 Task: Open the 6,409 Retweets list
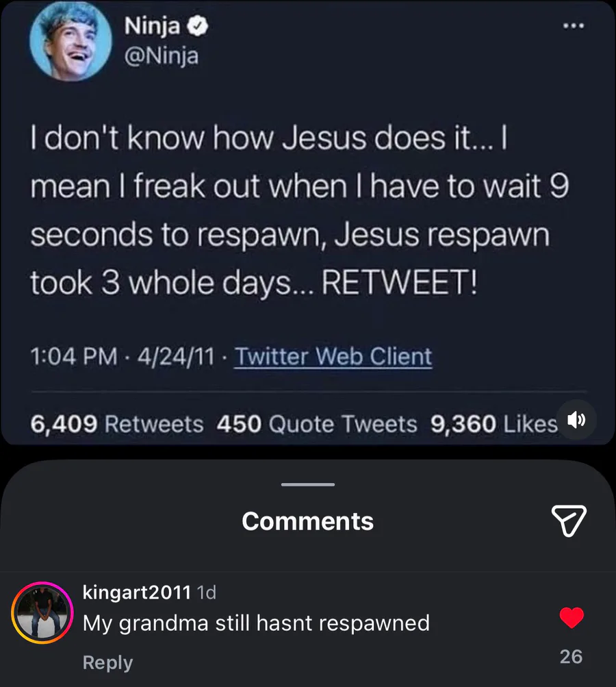coord(117,424)
